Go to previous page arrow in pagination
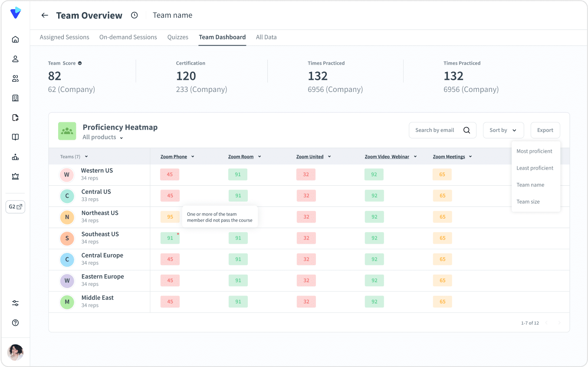The image size is (588, 367). tap(546, 323)
